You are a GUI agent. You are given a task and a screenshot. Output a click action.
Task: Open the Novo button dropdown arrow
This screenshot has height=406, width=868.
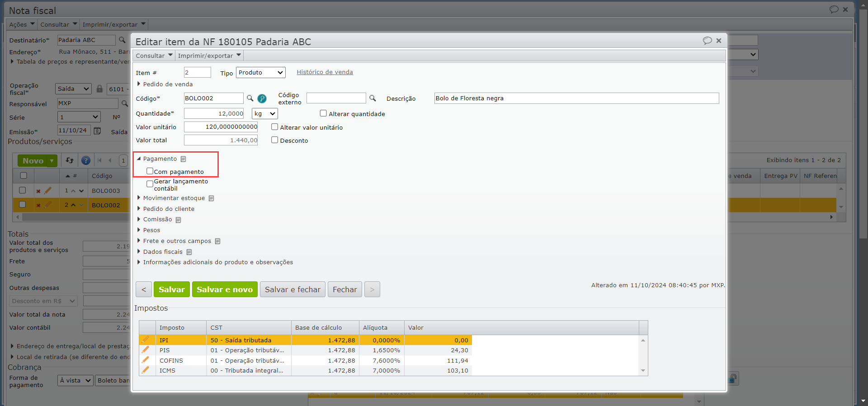click(52, 161)
